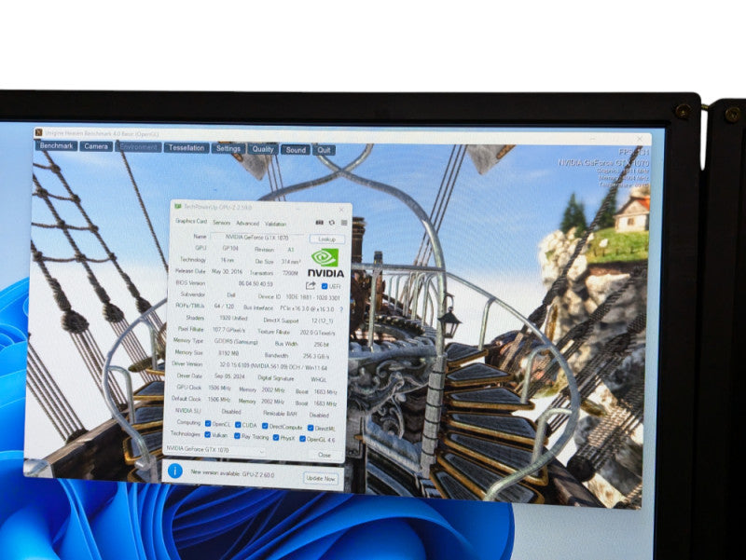Open the GPU-Z hamburger menu icon
The width and height of the screenshot is (746, 560).
344,223
